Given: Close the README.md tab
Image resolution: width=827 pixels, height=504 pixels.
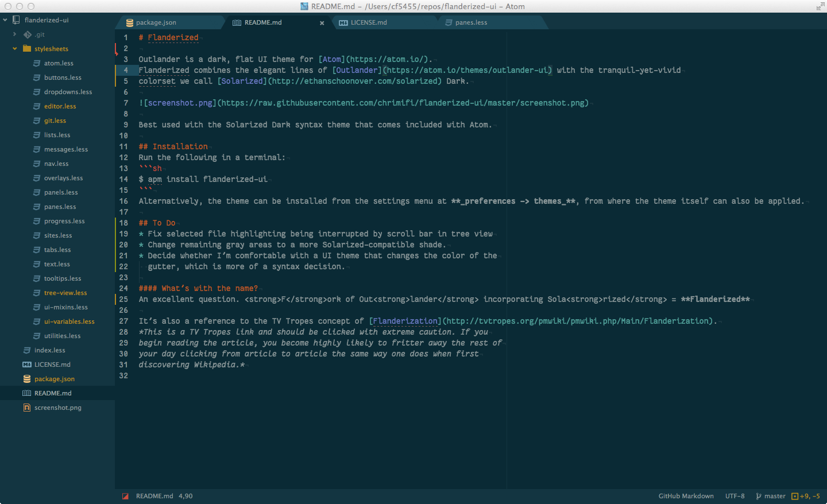Looking at the screenshot, I should coord(322,23).
